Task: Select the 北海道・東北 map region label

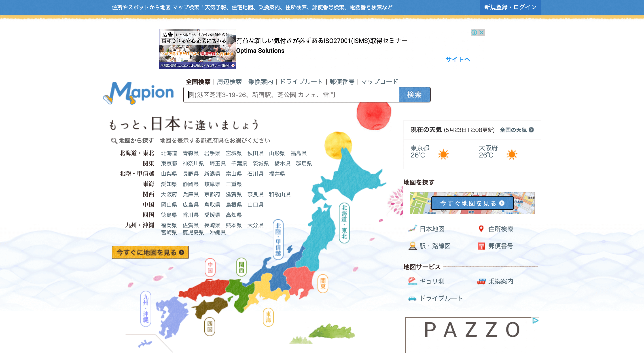Action: pos(344,223)
